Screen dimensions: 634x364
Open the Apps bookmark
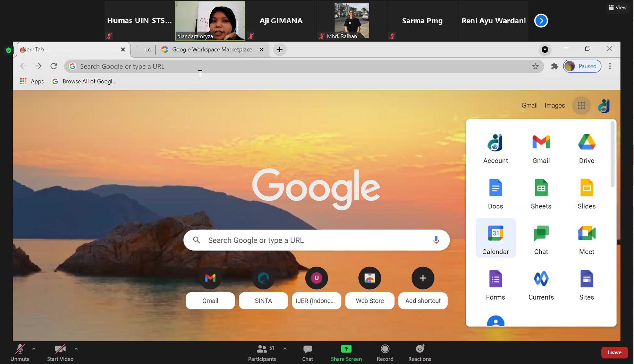[x=32, y=81]
